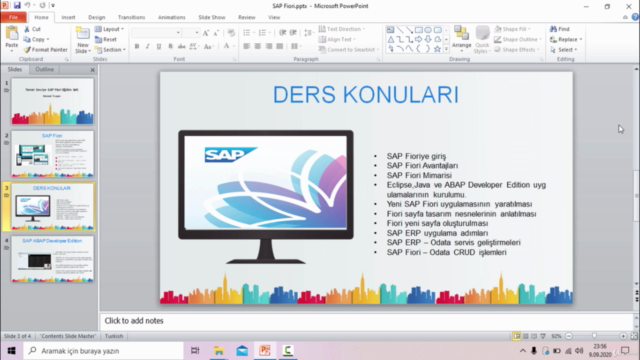Click the Cut scissors command
The image size is (640, 360).
(32, 29)
